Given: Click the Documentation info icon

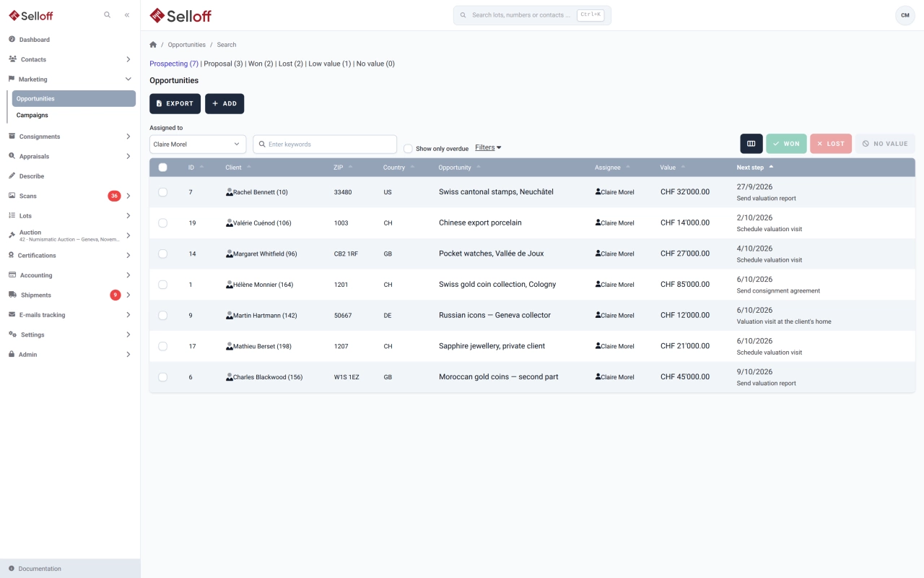Looking at the screenshot, I should pyautogui.click(x=12, y=569).
